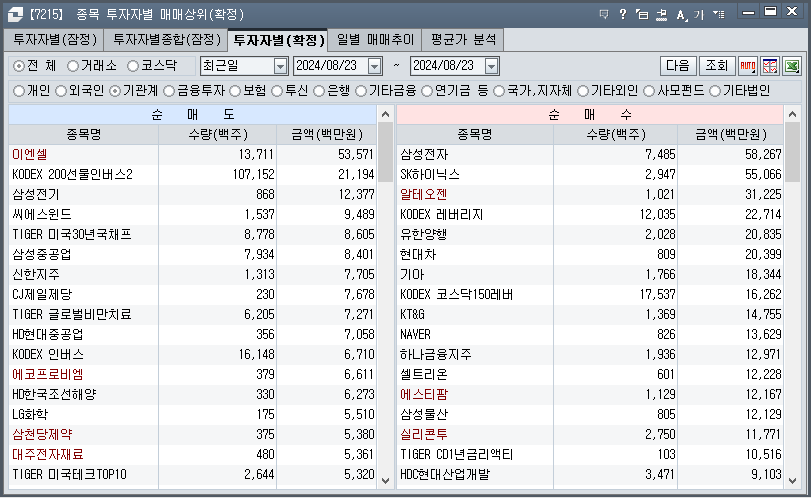The height and width of the screenshot is (498, 811).
Task: Click the 조회 query button
Action: (x=717, y=66)
